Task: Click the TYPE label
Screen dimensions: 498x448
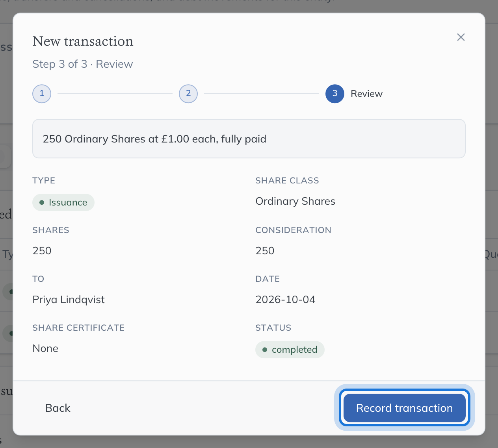Action: [44, 180]
